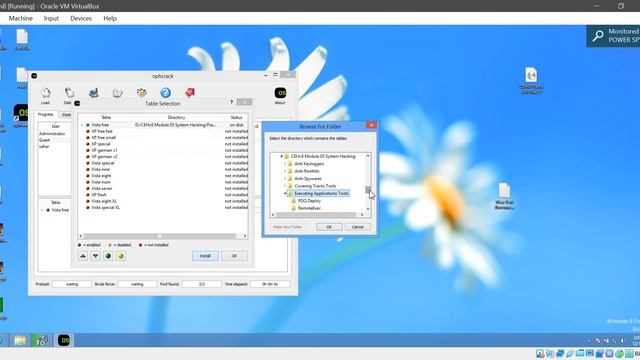
Task: Click the taskbar icon next to File Explorer
Action: (x=42, y=340)
